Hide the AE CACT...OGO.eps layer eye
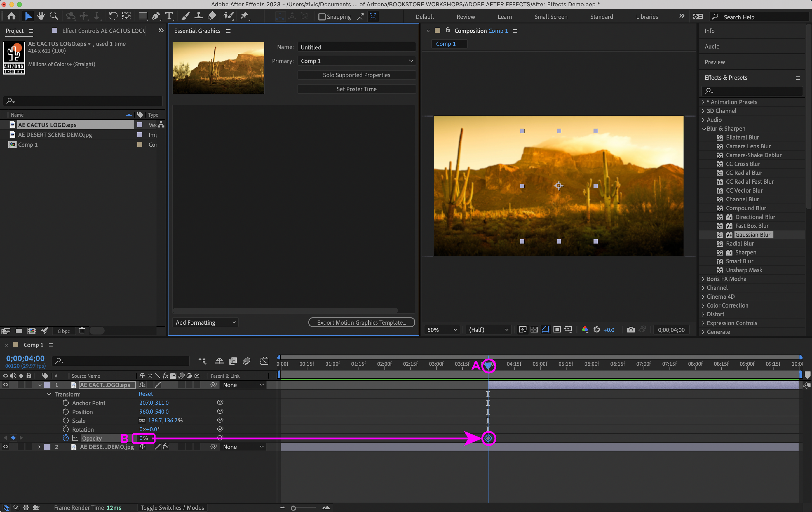This screenshot has width=812, height=512. [x=6, y=385]
